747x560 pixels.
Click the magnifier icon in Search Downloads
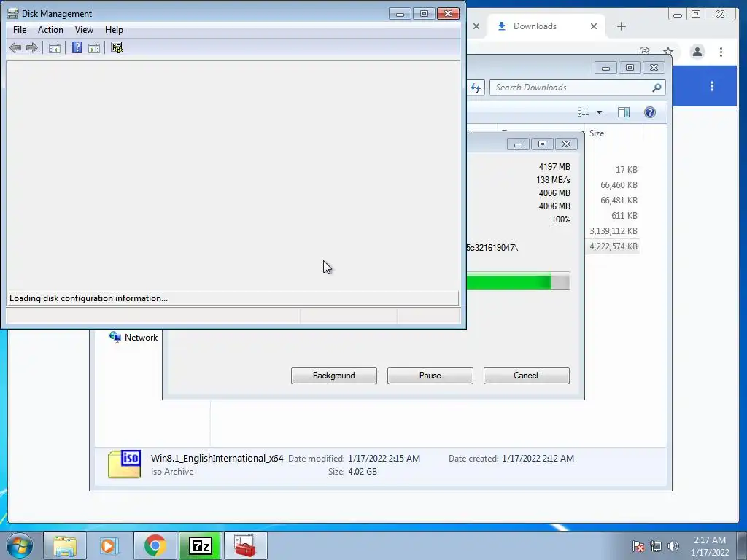tap(657, 87)
